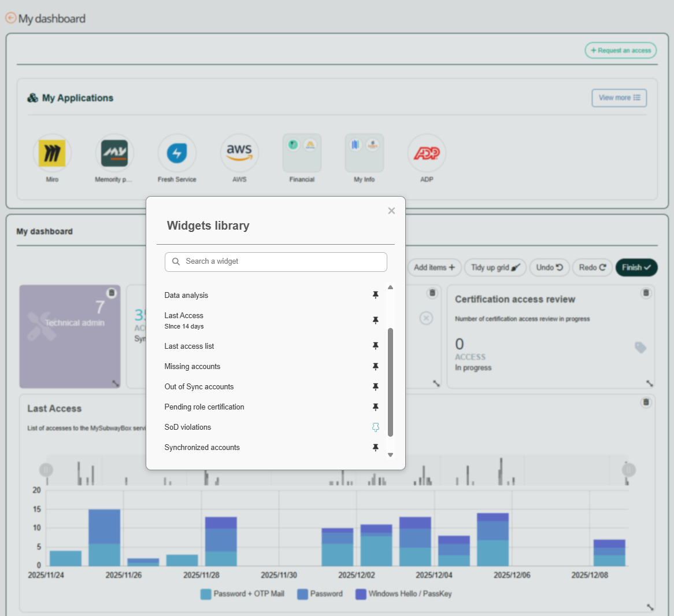Viewport: 674px width, 616px height.
Task: Expand the Financial application group
Action: point(302,153)
